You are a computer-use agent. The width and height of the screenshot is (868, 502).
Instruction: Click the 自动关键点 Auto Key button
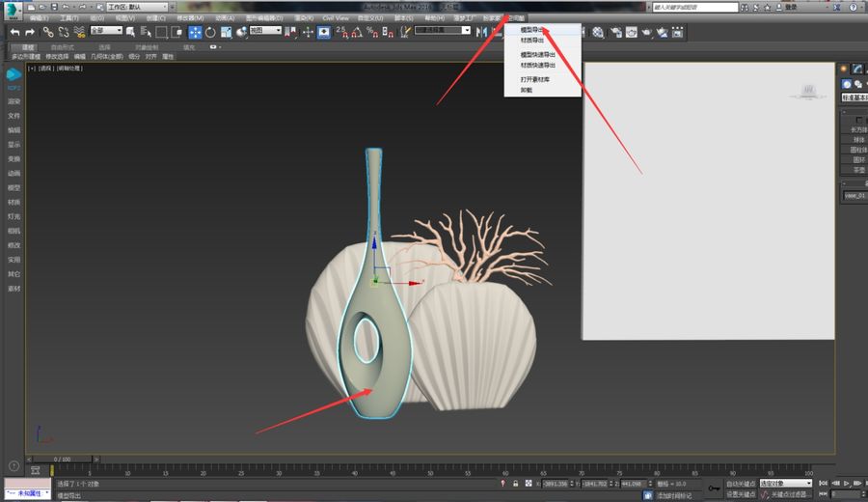(x=740, y=484)
